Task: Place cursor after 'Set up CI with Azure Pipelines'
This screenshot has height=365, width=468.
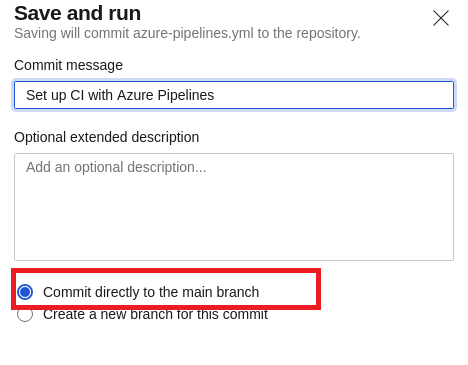Action: [x=215, y=95]
